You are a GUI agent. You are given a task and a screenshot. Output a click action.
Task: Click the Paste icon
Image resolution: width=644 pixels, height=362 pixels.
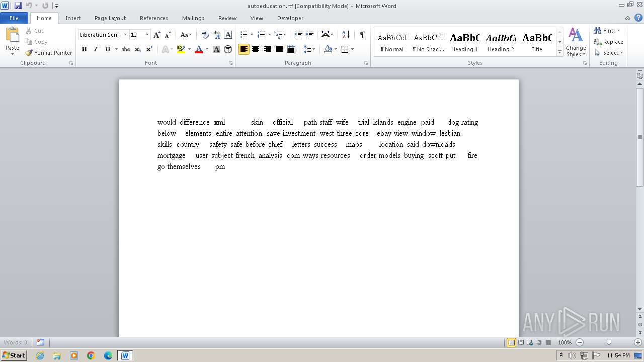click(x=12, y=36)
